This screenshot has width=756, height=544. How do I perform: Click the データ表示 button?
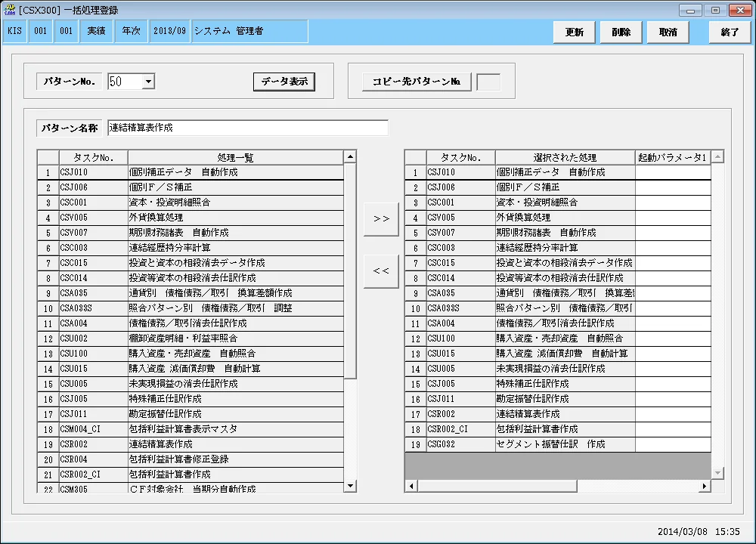pyautogui.click(x=284, y=82)
